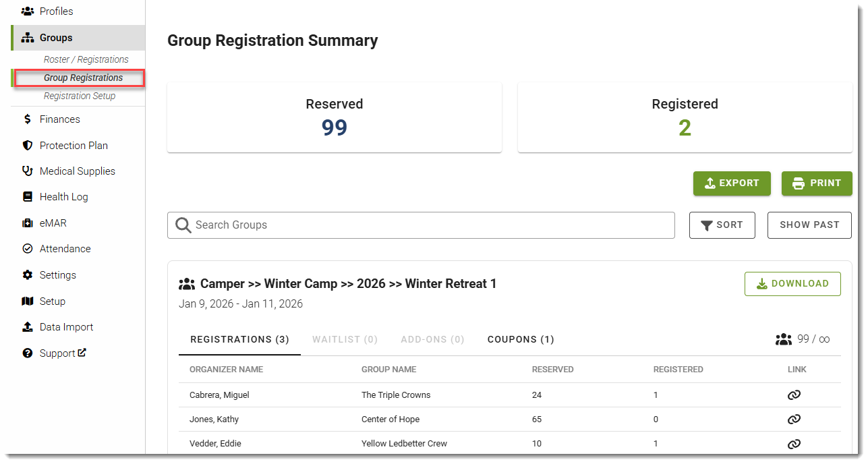
Task: Open Medical Supplies stethoscope icon
Action: [x=28, y=171]
